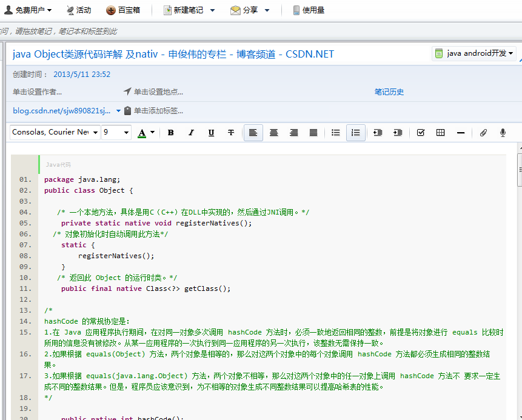522x420 pixels.
Task: Expand the 新建笔记 dropdown arrow
Action: pyautogui.click(x=212, y=10)
